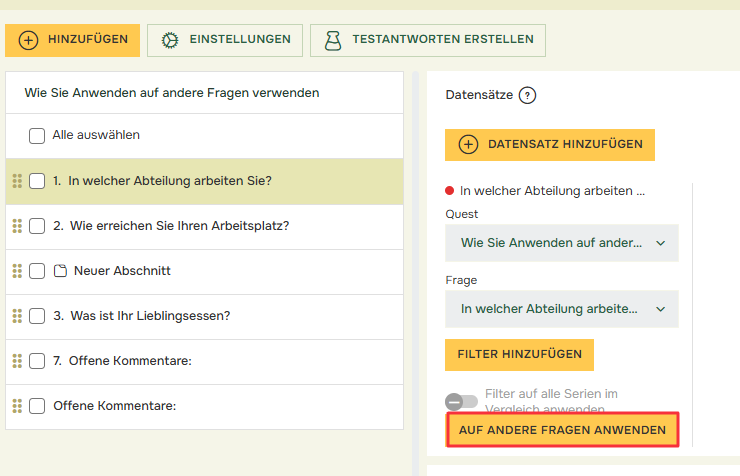
Task: Click drag handle for question 3 Lieblingsessen
Action: point(17,316)
